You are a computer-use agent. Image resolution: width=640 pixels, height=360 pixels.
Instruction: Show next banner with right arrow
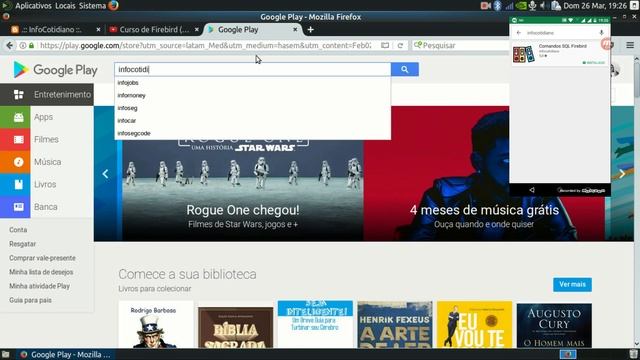622,174
